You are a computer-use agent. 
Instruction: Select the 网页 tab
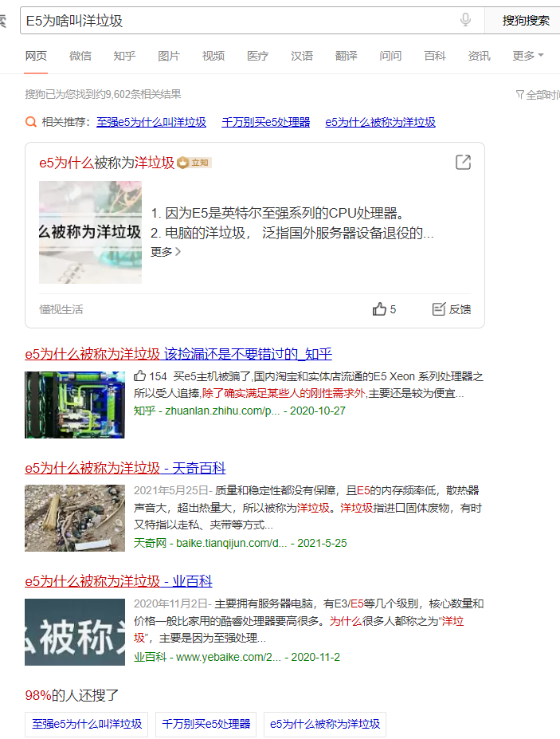pos(36,56)
